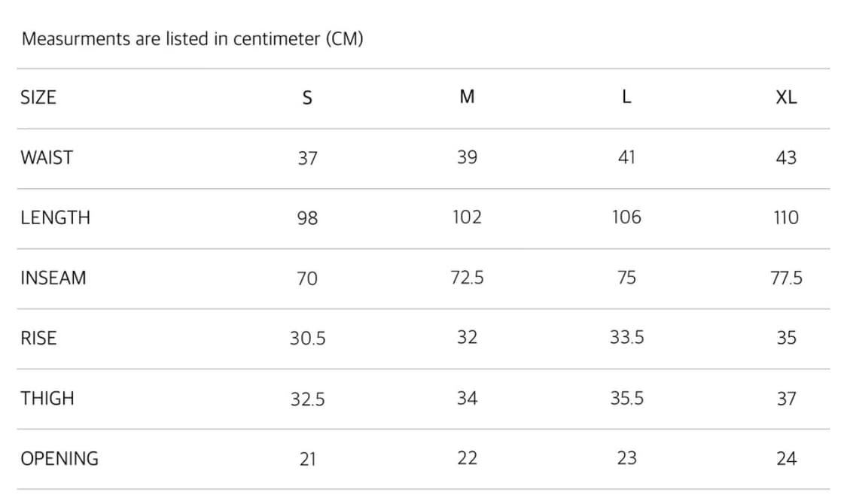Click inseam value 77.5 for XL

(x=786, y=278)
